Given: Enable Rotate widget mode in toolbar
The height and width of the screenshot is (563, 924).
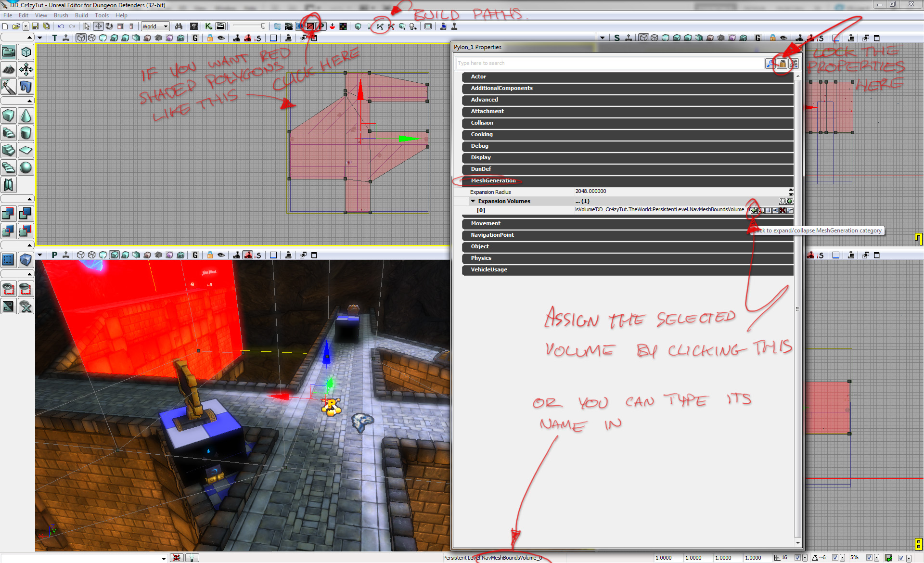Looking at the screenshot, I should (x=109, y=26).
